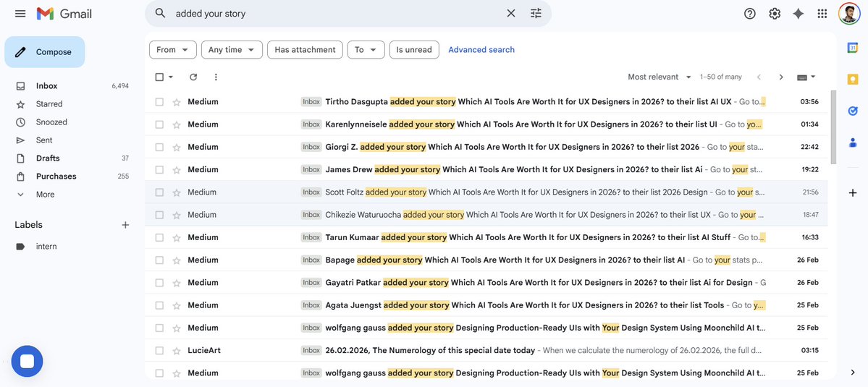868x387 pixels.
Task: Open Settings gear icon
Action: click(x=775, y=14)
